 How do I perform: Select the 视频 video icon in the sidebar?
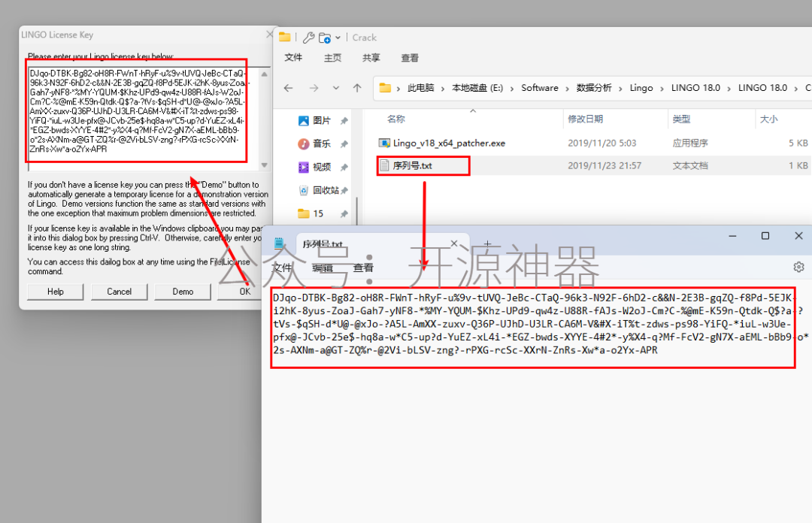(x=304, y=167)
